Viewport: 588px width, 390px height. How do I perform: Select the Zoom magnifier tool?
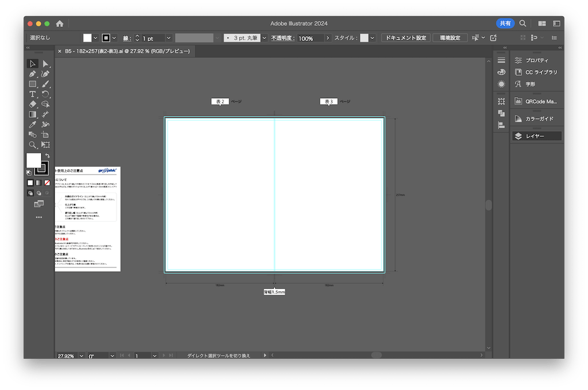coord(33,145)
